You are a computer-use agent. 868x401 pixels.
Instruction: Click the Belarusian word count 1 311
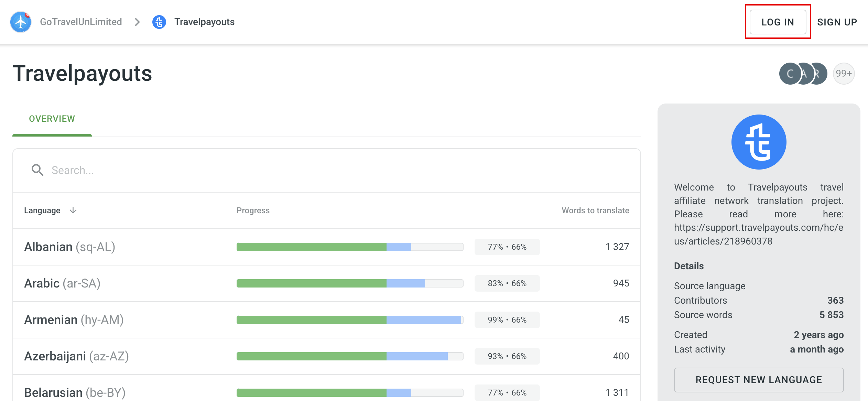click(617, 392)
